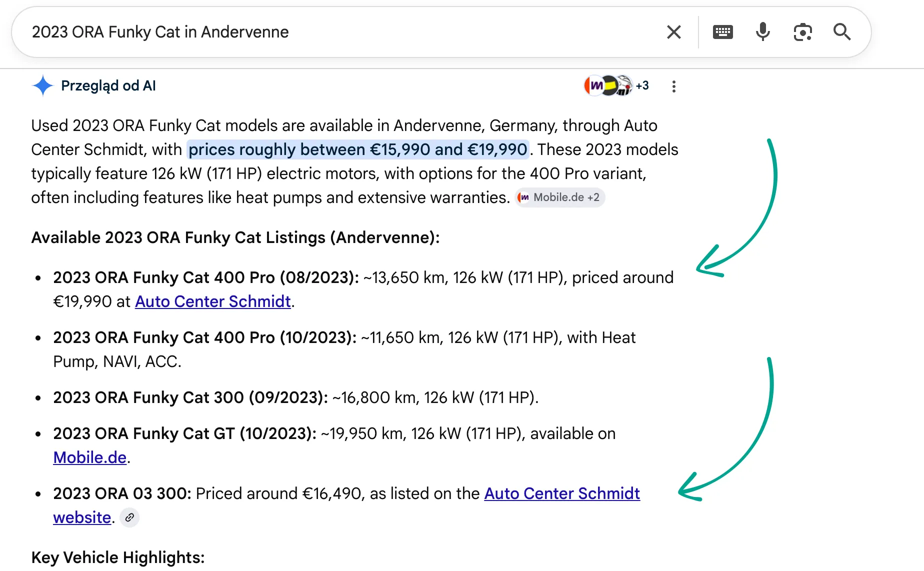Click the 'Key Vehicle Highlights:' heading
Image resolution: width=924 pixels, height=571 pixels.
pyautogui.click(x=118, y=557)
